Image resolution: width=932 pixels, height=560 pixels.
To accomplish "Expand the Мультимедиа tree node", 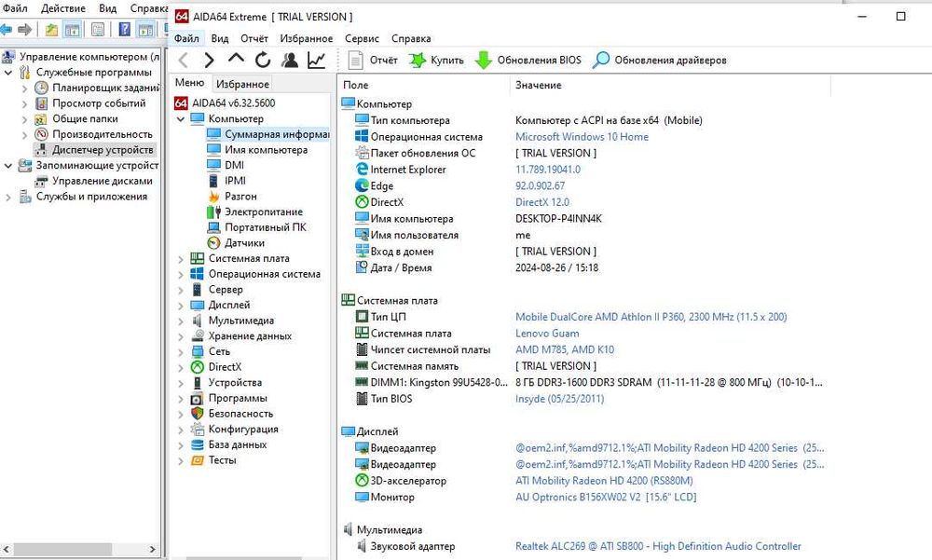I will coord(181,321).
